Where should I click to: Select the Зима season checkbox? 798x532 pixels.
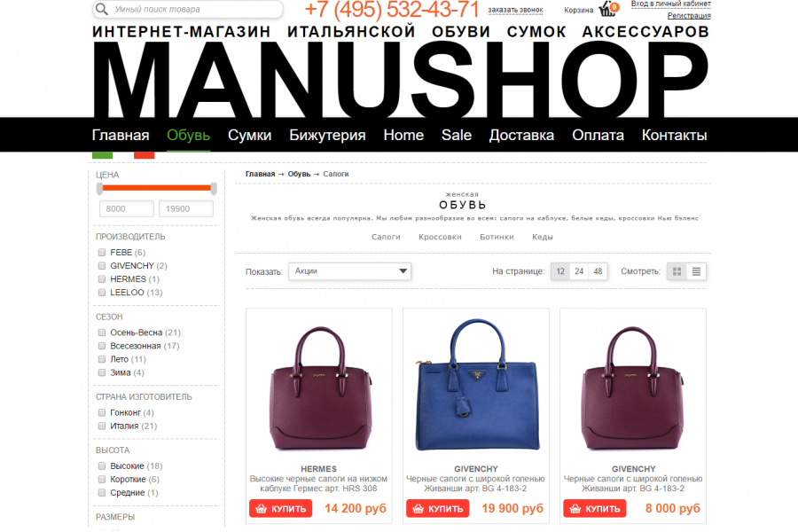pyautogui.click(x=102, y=372)
